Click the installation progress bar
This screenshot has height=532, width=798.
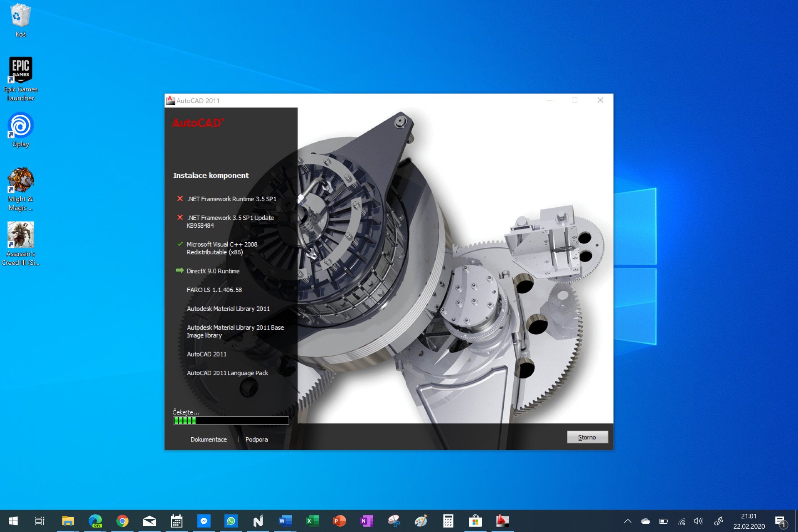tap(231, 421)
